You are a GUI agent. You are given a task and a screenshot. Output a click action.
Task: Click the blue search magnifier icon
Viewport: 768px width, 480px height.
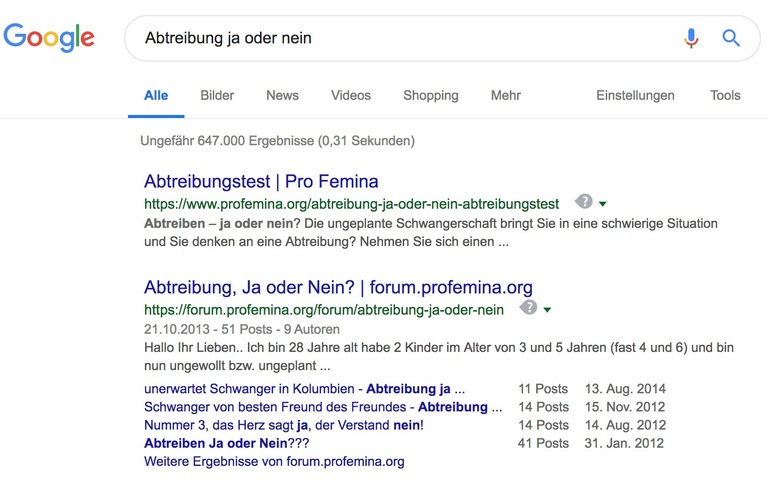coord(731,38)
